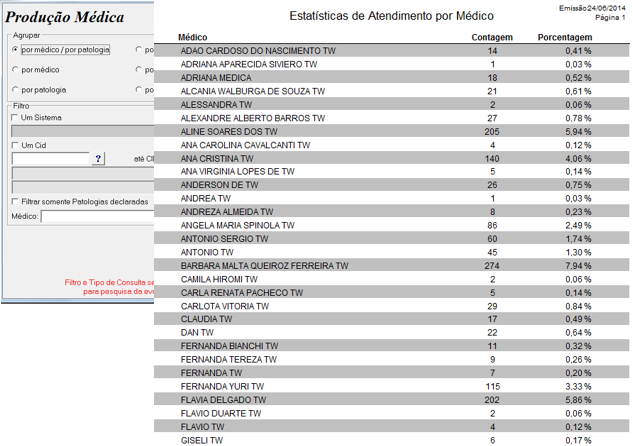Select row 'ADRIANA APARECIDA SIVIERO TW'
Image resolution: width=633 pixels, height=446 pixels.
[391, 64]
